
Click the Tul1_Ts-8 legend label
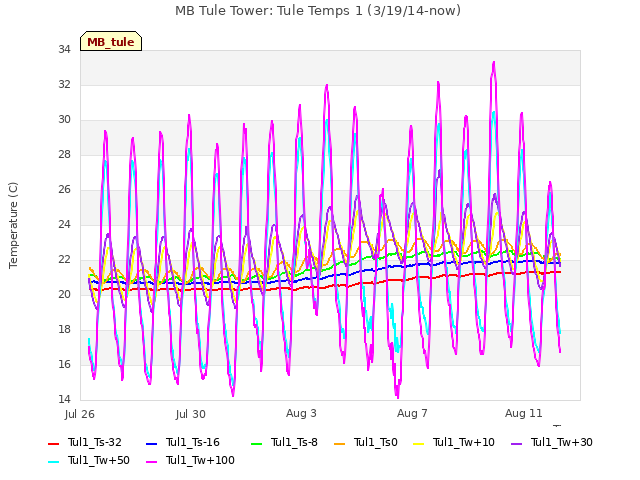pyautogui.click(x=294, y=442)
